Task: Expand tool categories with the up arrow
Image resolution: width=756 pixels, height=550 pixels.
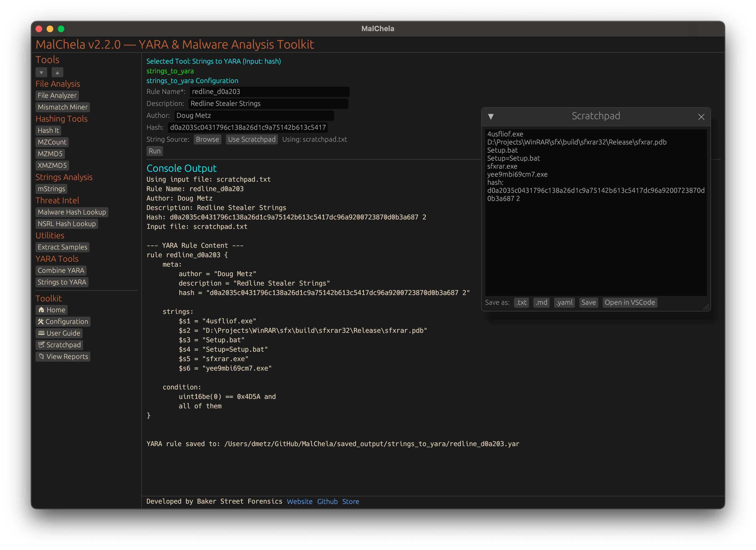Action: [x=57, y=72]
